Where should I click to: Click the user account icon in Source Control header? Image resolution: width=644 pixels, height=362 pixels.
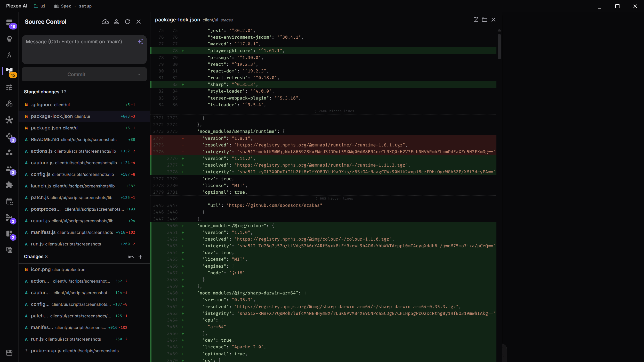coord(116,22)
